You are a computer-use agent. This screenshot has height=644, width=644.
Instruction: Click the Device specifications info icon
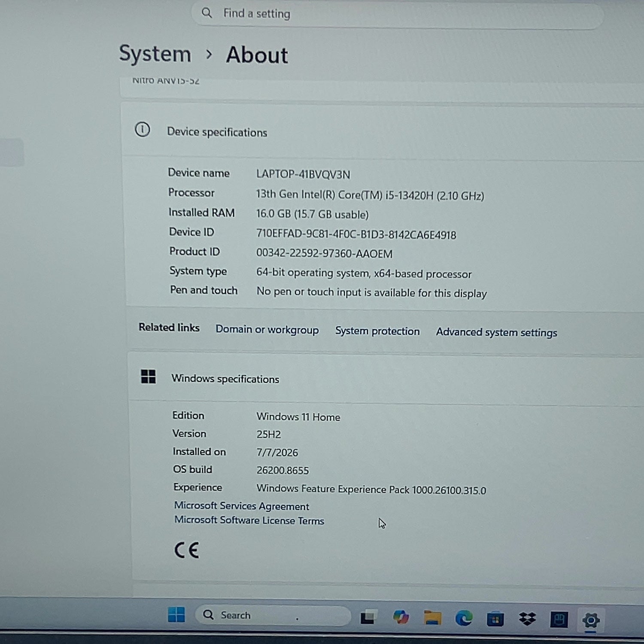(143, 129)
